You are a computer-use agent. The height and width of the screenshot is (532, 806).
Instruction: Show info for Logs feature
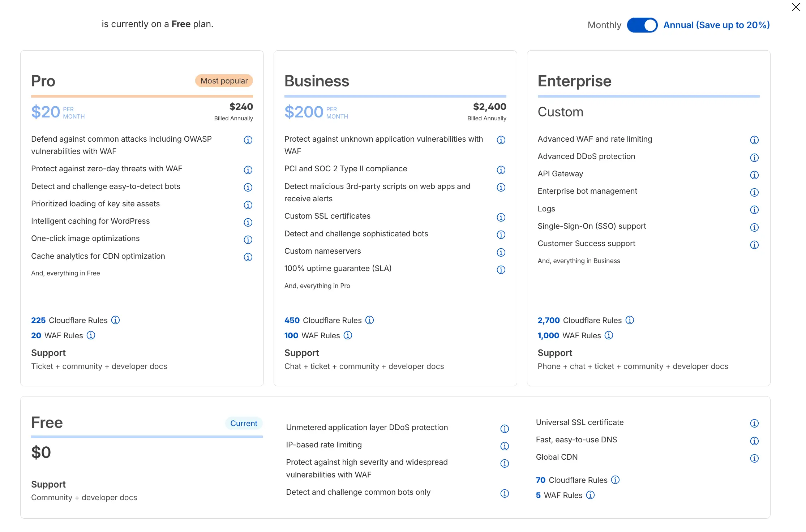(x=754, y=210)
